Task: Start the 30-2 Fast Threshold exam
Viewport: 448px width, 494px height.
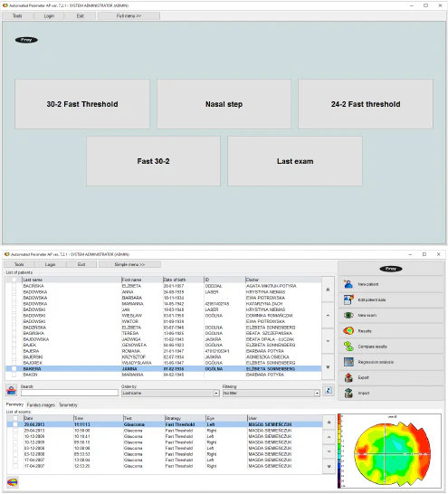Action: coord(82,104)
